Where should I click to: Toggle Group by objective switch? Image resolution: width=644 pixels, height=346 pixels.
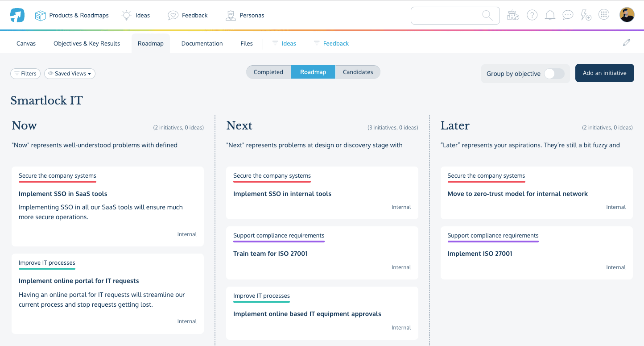[x=554, y=74]
